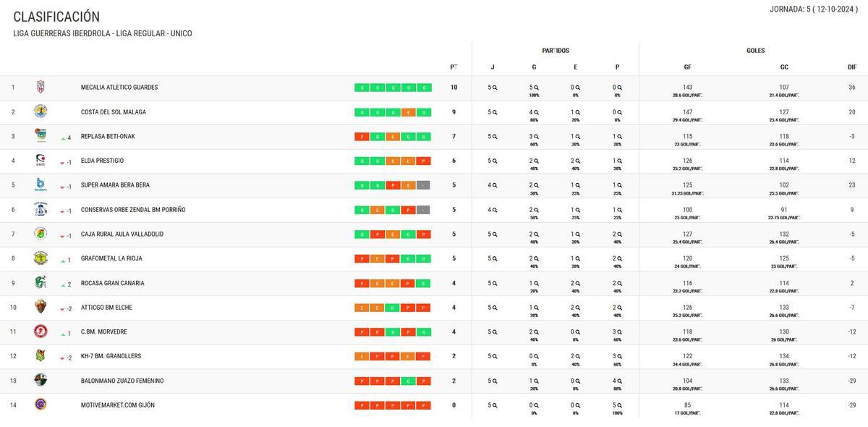868x427 pixels.
Task: Sort standings by the DIF column header
Action: coord(852,67)
